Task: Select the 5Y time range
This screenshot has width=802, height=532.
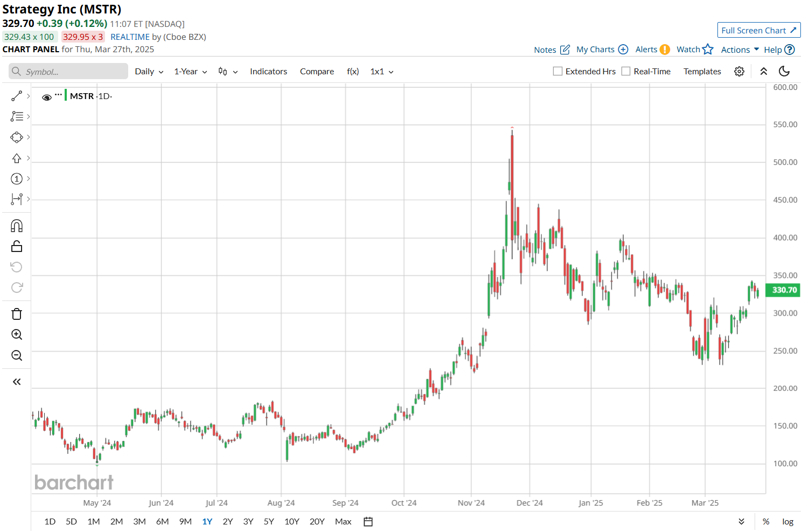Action: click(269, 522)
